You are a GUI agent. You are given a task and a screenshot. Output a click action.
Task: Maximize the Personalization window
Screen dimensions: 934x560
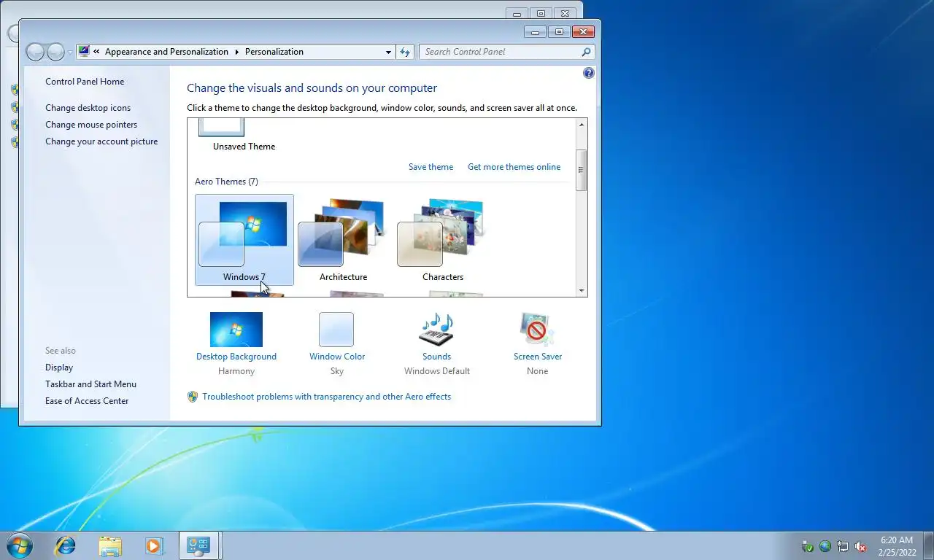(559, 32)
